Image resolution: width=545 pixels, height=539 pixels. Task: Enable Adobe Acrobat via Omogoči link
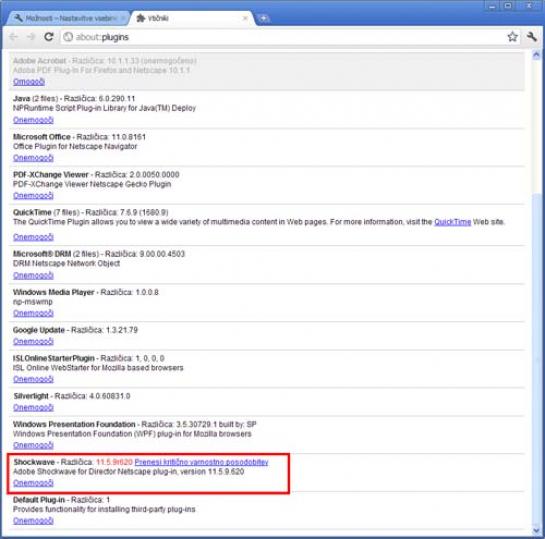click(x=29, y=82)
